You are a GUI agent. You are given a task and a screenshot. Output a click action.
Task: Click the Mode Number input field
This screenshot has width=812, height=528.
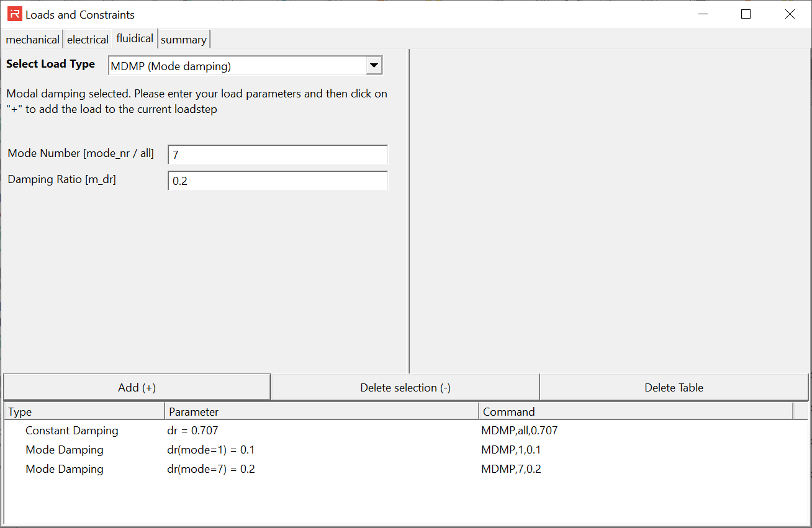pyautogui.click(x=277, y=154)
